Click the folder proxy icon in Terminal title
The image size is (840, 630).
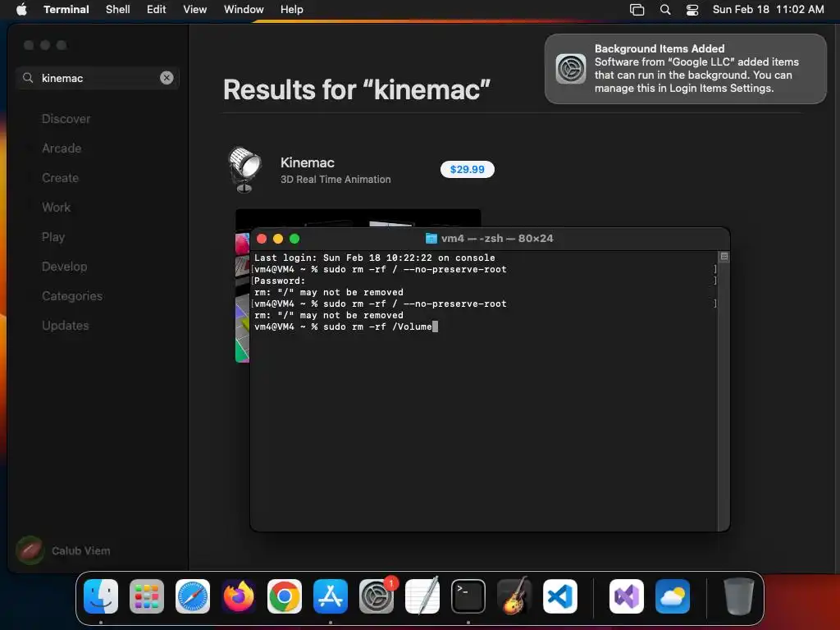(431, 239)
